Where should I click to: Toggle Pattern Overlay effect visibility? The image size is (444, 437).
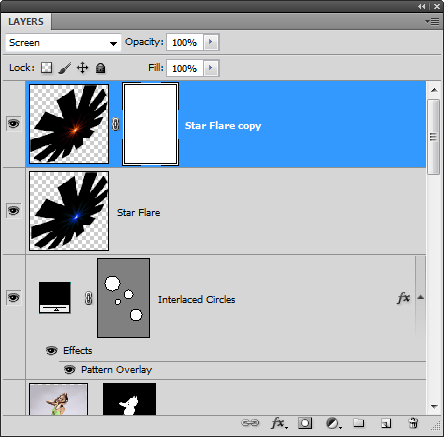pyautogui.click(x=69, y=370)
